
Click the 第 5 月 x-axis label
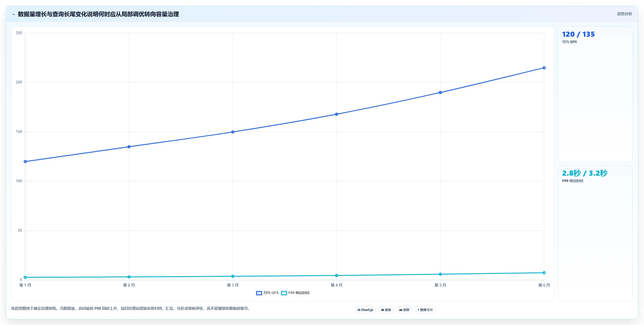tap(440, 285)
